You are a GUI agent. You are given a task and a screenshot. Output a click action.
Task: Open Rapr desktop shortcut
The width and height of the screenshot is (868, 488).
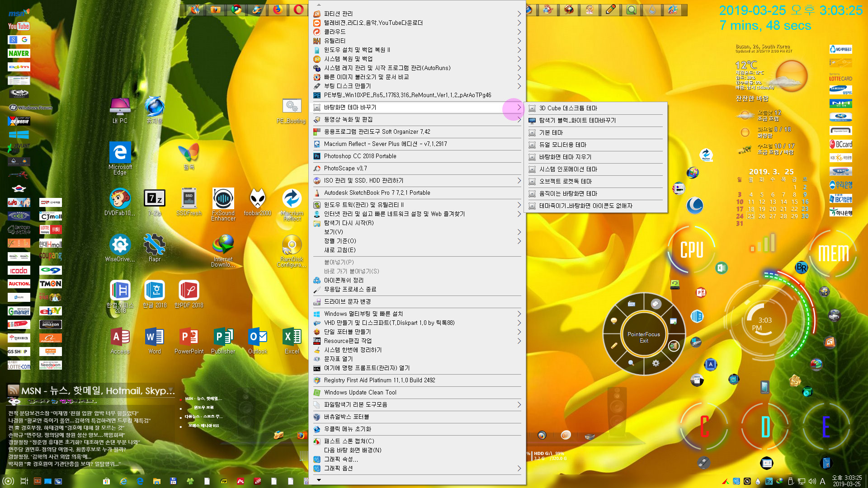click(x=155, y=248)
